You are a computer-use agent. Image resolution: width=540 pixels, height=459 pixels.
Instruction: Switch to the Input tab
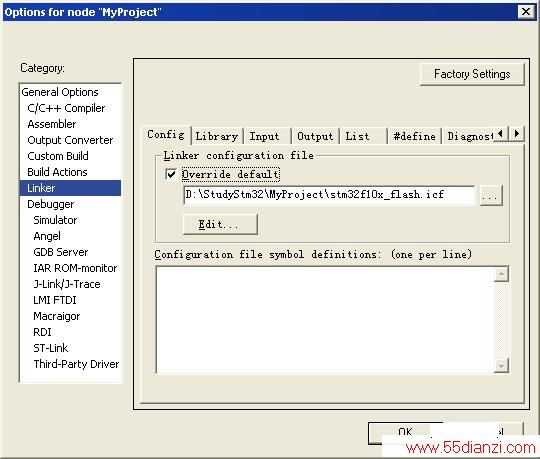pos(267,136)
